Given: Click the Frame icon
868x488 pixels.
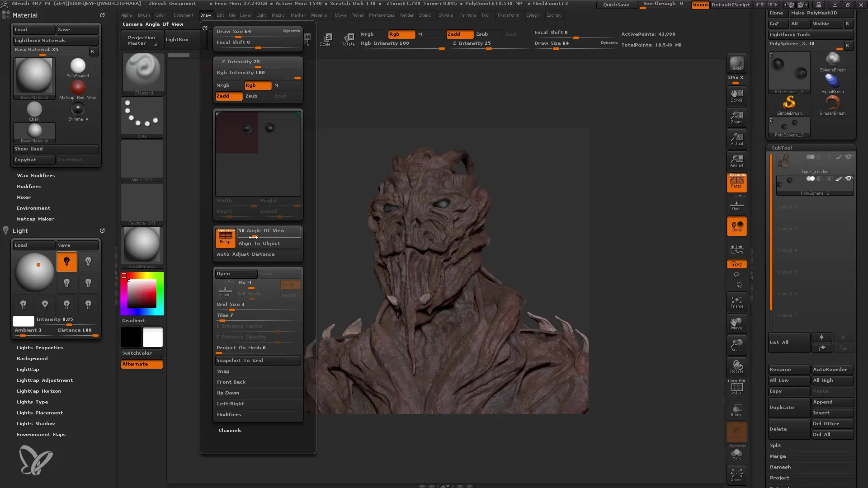Looking at the screenshot, I should (x=736, y=302).
